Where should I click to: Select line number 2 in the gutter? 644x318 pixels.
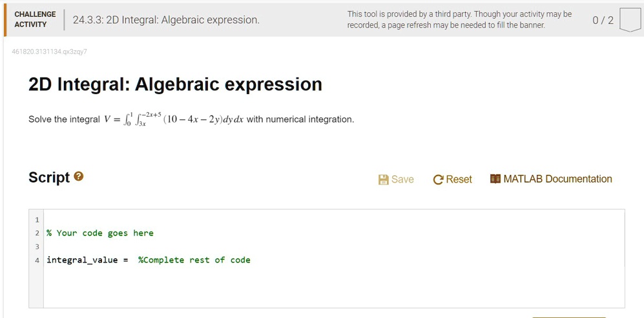click(37, 233)
